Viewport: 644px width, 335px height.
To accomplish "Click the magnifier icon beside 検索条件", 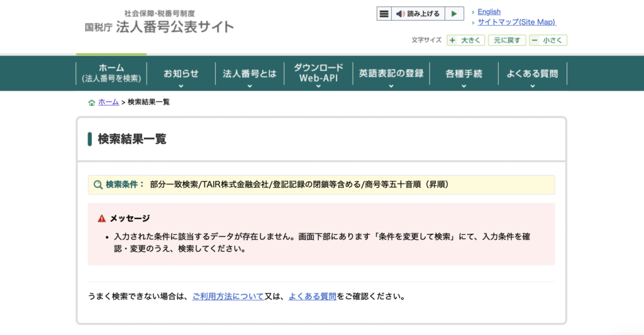I will point(97,185).
